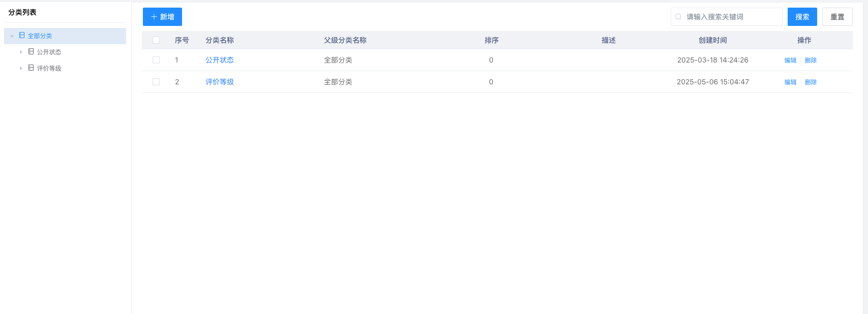
Task: Select 评价等级 in the category tree
Action: (x=49, y=69)
